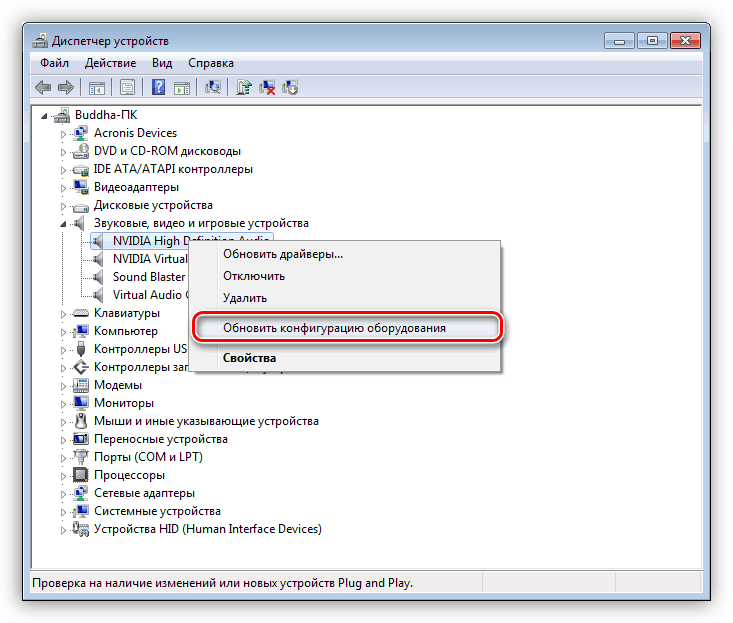This screenshot has height=623, width=733.
Task: Open the Properties sheet toolbar icon
Action: pyautogui.click(x=127, y=87)
